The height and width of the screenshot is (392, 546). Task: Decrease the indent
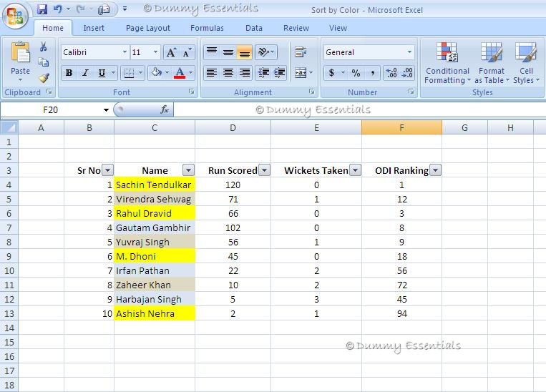click(263, 73)
